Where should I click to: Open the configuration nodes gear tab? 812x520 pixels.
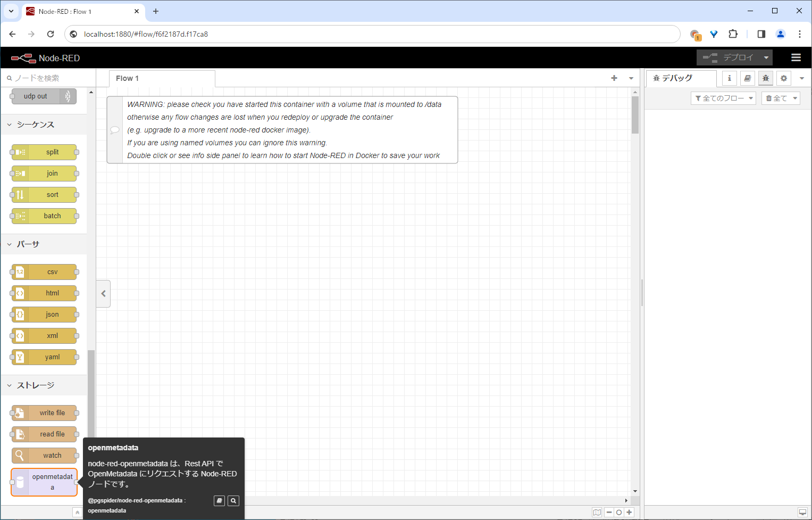(x=784, y=78)
